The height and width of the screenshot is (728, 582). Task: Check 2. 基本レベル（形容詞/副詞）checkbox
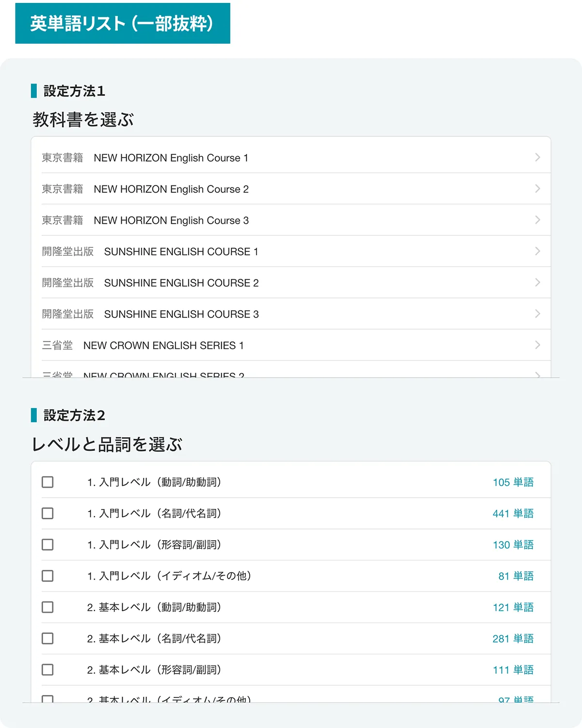pyautogui.click(x=48, y=670)
